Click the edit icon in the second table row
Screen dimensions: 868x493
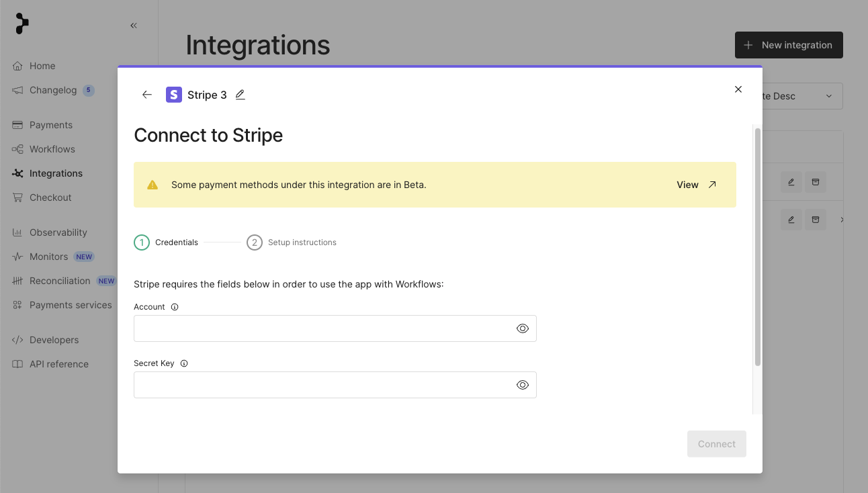[x=791, y=220]
